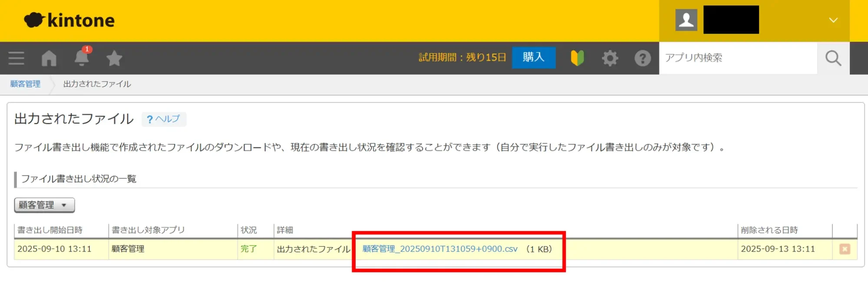Click the star bookmarks icon
Screen dimensions: 868x305
coord(114,58)
